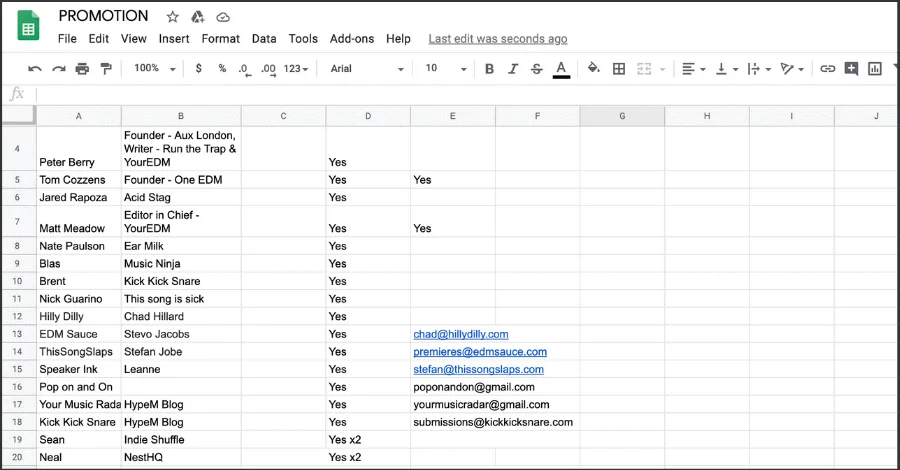Image resolution: width=900 pixels, height=470 pixels.
Task: Redo the last action
Action: pos(59,69)
